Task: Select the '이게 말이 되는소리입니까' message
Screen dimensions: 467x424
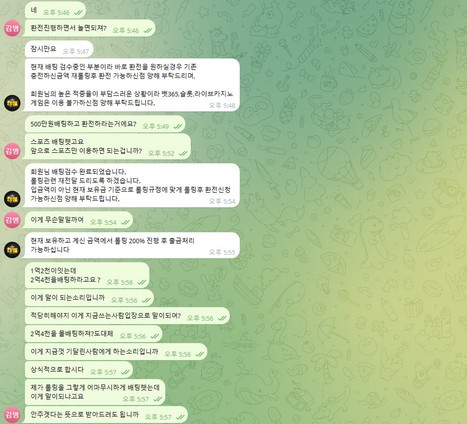Action: pos(89,298)
